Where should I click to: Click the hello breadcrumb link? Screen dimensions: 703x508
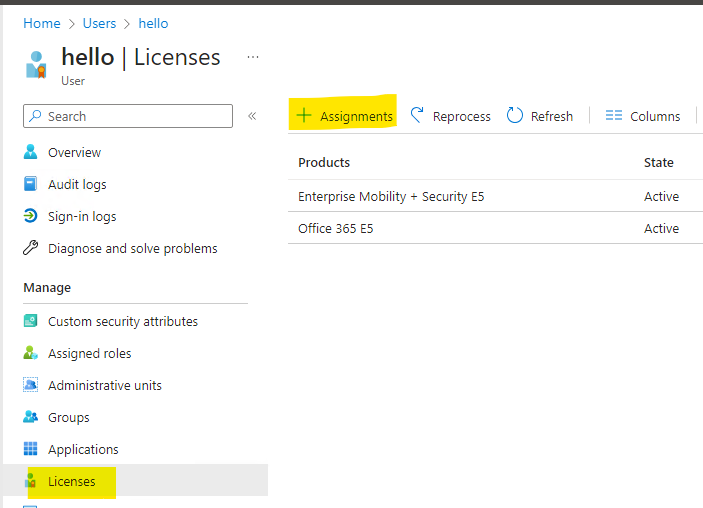(x=153, y=23)
